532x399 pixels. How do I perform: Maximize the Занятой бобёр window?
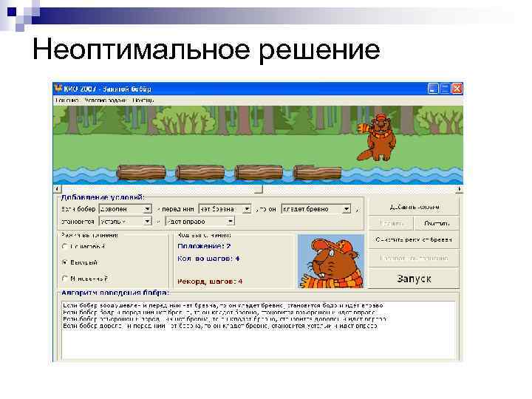[x=445, y=89]
